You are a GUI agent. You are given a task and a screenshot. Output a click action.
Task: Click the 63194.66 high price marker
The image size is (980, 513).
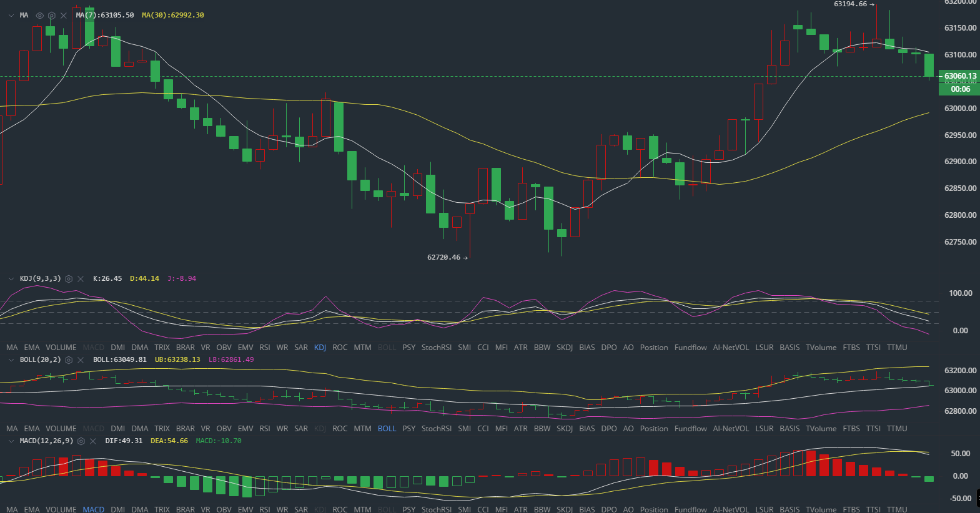pyautogui.click(x=854, y=4)
